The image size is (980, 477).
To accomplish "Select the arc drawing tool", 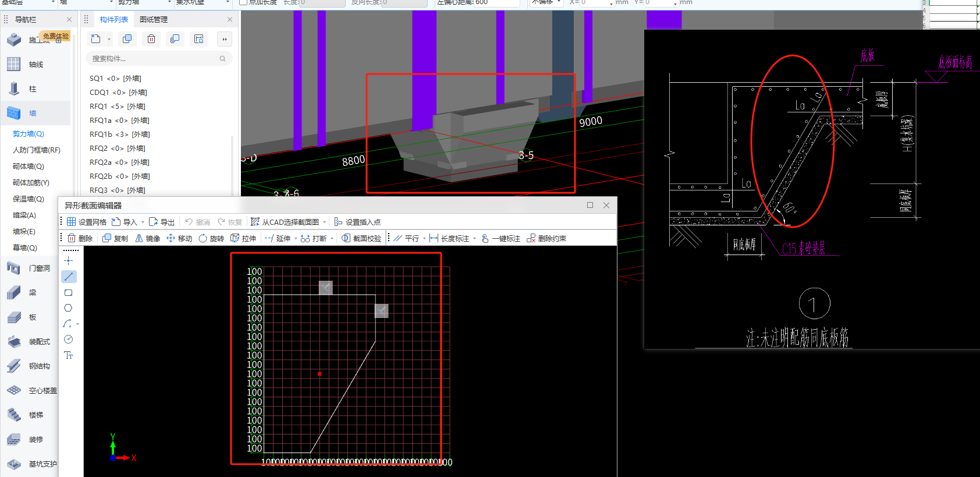I will (68, 324).
